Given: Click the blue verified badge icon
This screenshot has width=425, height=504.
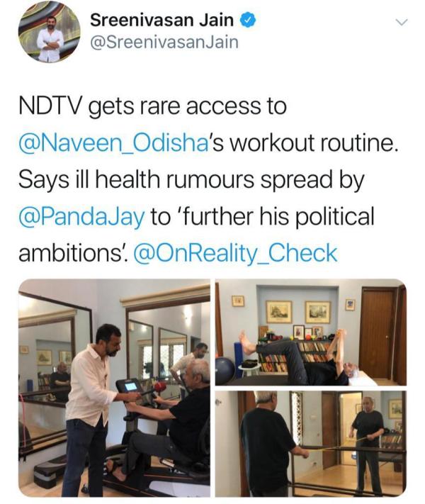Looking at the screenshot, I should (247, 21).
